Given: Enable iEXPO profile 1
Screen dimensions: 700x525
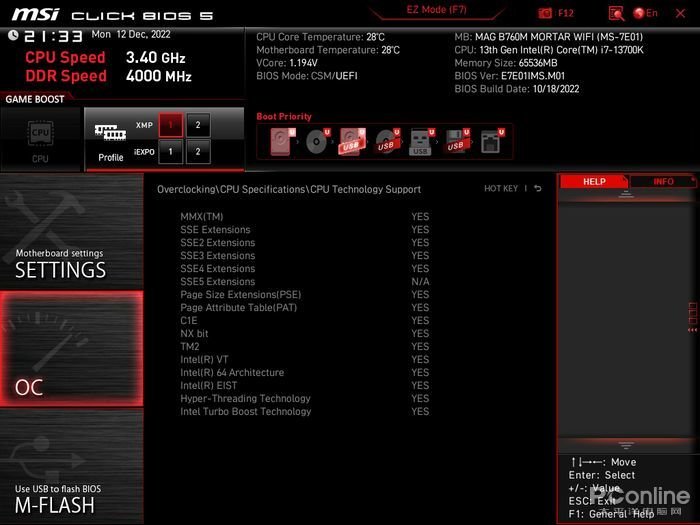Looking at the screenshot, I should (x=171, y=152).
